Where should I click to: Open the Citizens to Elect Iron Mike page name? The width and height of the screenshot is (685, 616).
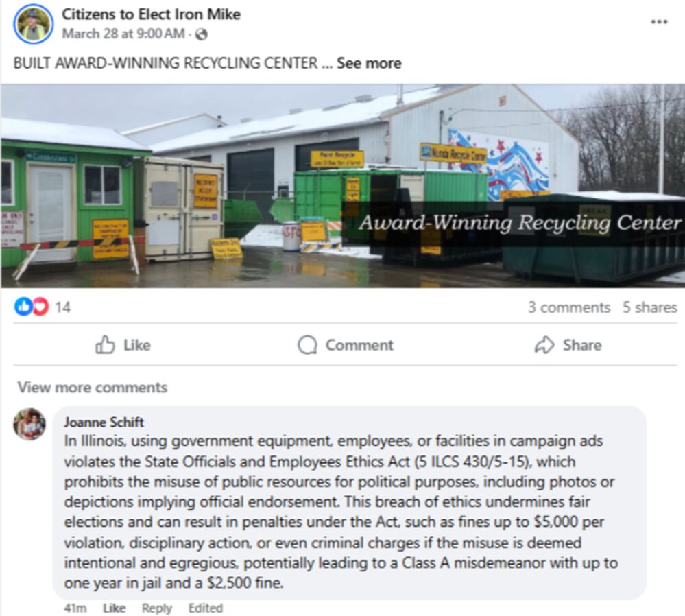click(151, 14)
